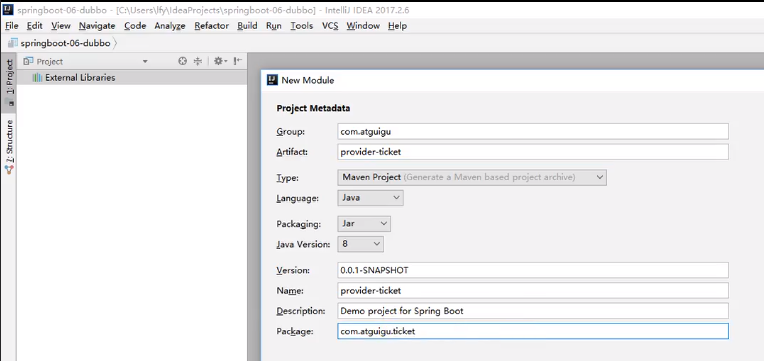
Task: Open the Language dropdown
Action: point(370,198)
